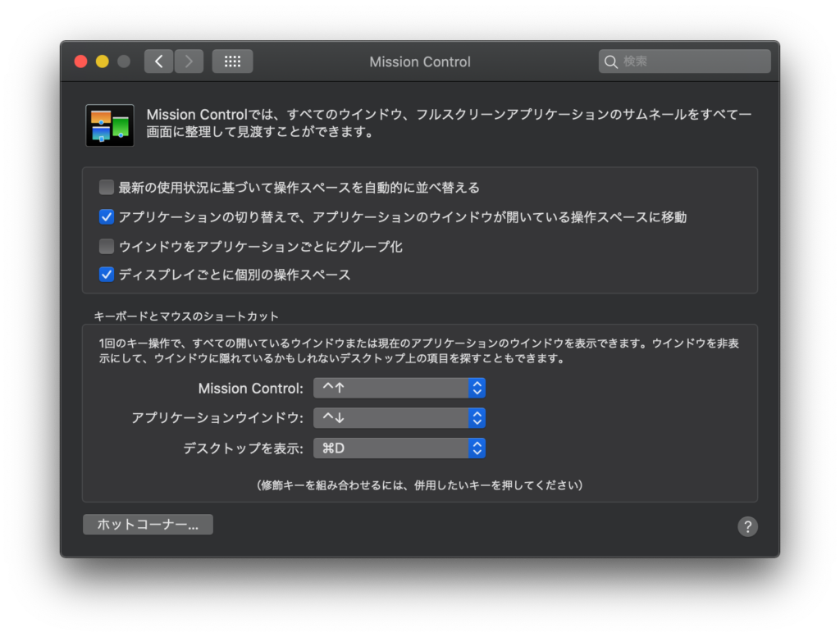Screen dimensions: 840x637
Task: Focus the 検索 search field
Action: [685, 61]
